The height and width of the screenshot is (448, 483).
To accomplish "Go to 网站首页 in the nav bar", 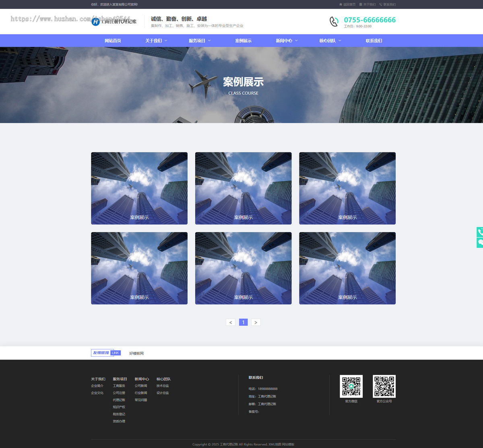I will (113, 41).
